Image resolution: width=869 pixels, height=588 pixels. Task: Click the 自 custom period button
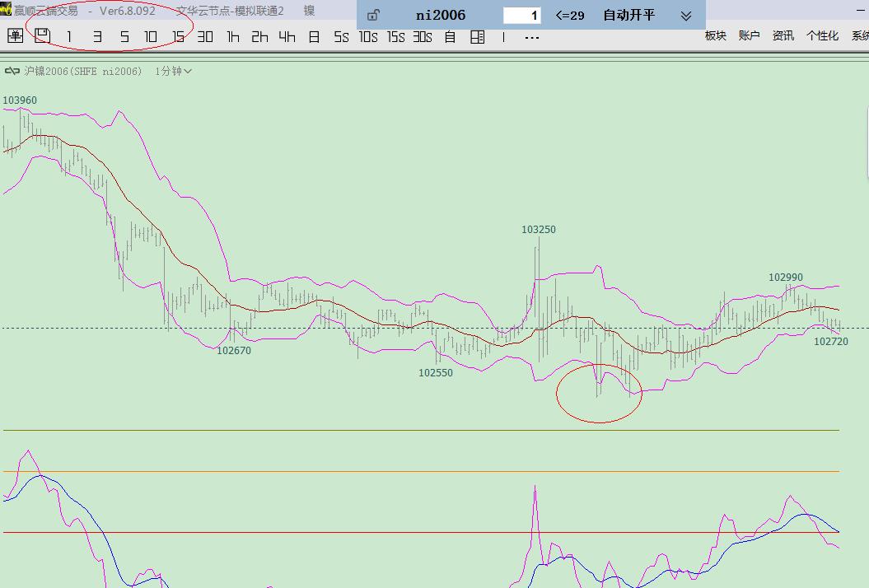[450, 37]
